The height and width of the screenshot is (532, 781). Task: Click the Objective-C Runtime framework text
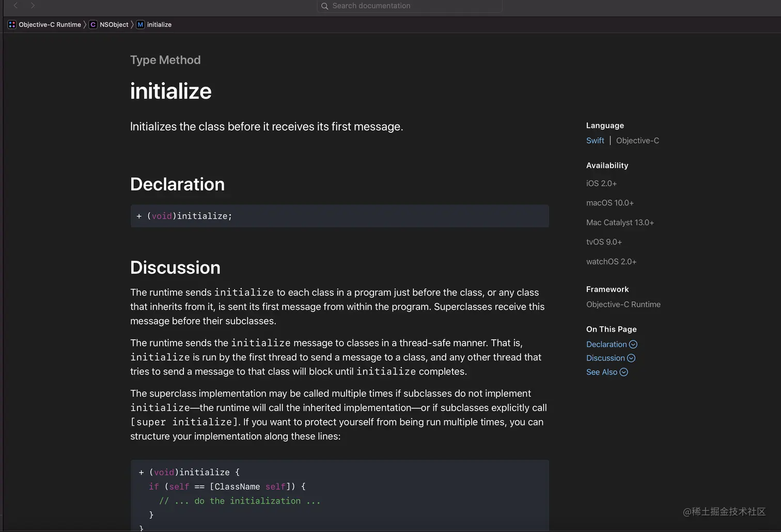(x=623, y=305)
